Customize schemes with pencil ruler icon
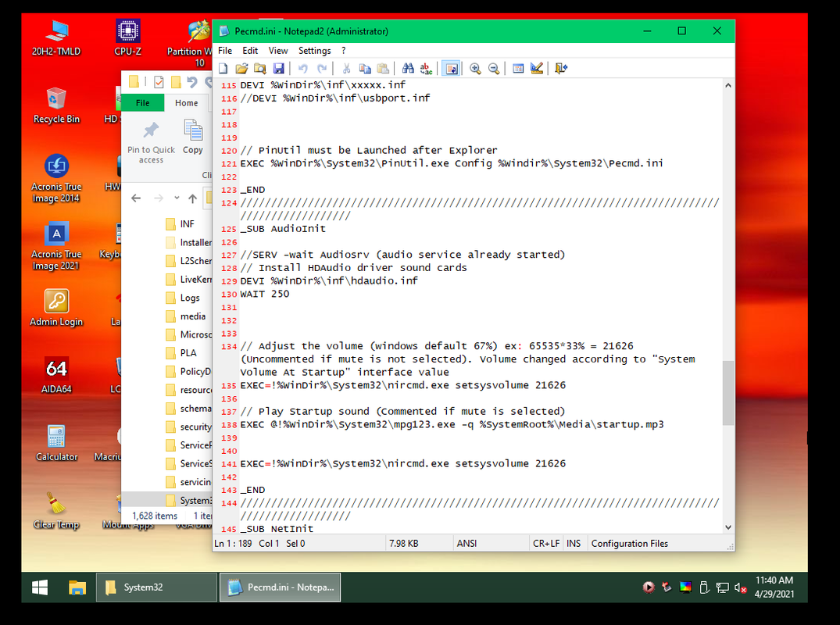The height and width of the screenshot is (625, 840). coord(537,68)
